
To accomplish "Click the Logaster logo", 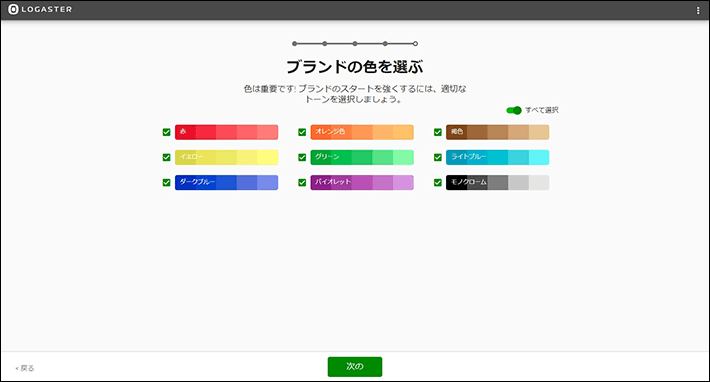I will coord(40,9).
